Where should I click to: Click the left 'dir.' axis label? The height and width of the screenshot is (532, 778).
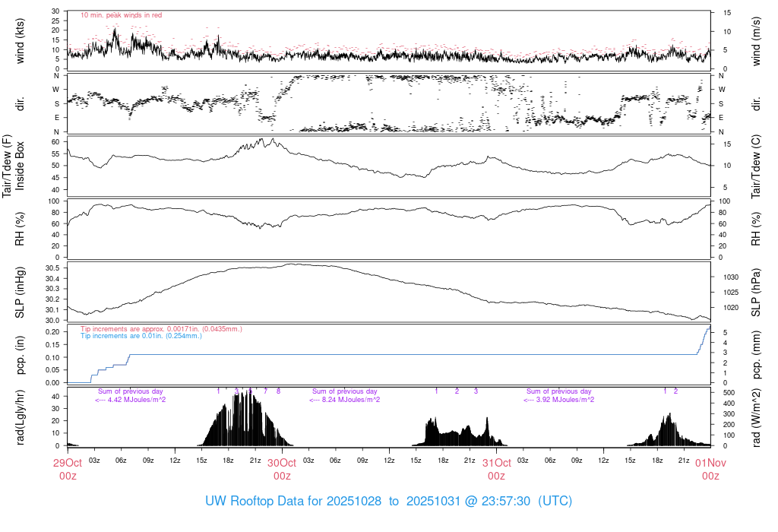20,104
